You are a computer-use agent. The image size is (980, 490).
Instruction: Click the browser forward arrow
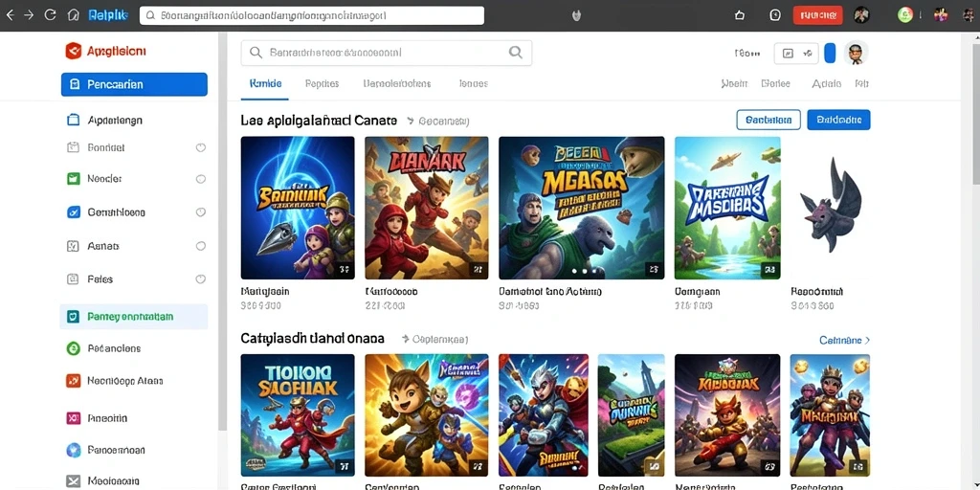(x=29, y=15)
